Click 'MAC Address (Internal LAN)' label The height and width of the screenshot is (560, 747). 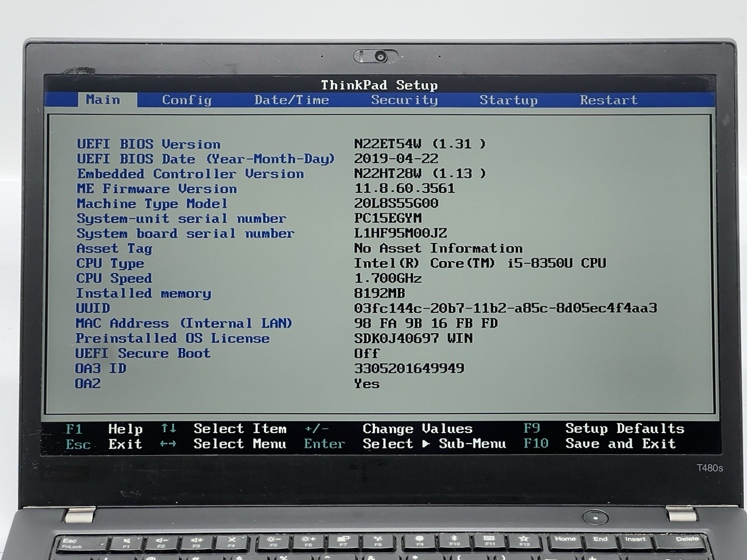point(184,323)
